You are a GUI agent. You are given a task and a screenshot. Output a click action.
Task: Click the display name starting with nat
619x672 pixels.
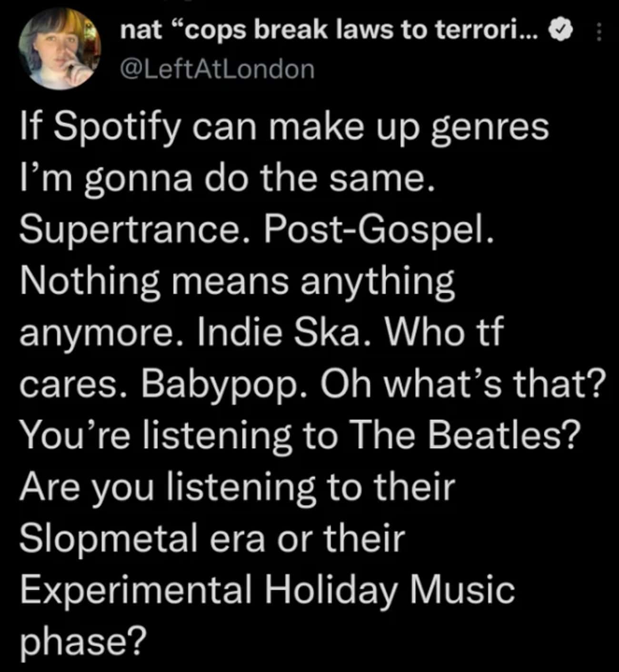pos(329,31)
